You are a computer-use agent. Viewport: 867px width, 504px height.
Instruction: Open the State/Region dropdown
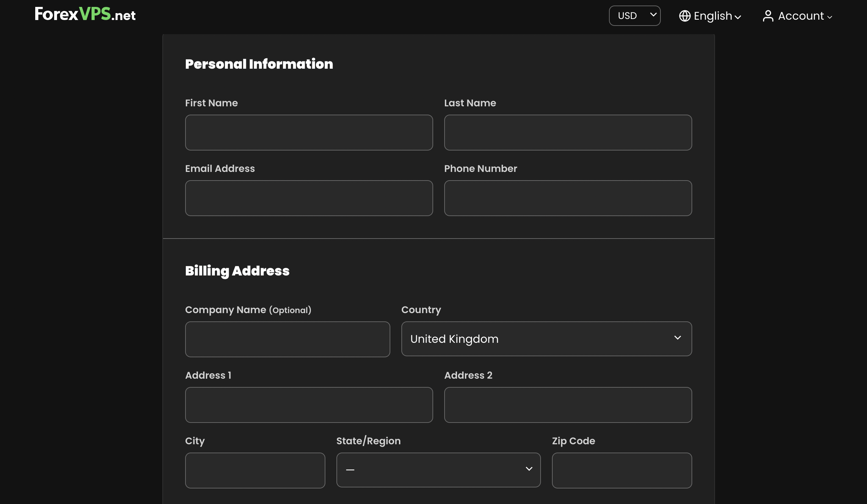click(x=438, y=469)
